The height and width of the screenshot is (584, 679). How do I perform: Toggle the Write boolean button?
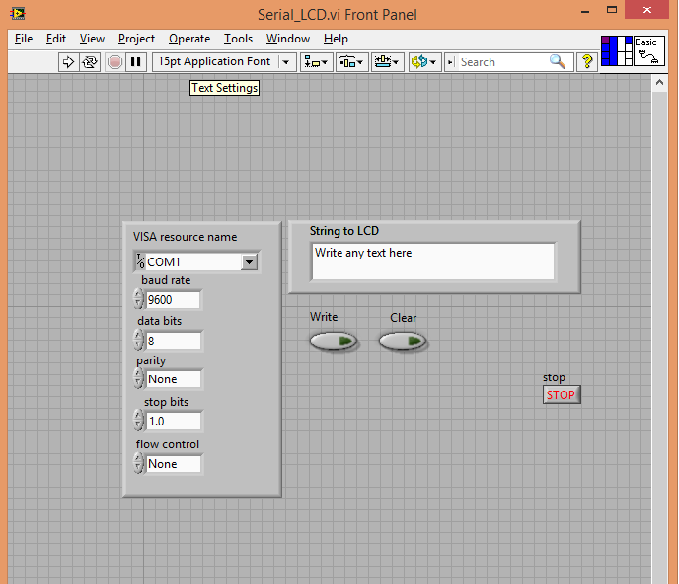pyautogui.click(x=333, y=342)
